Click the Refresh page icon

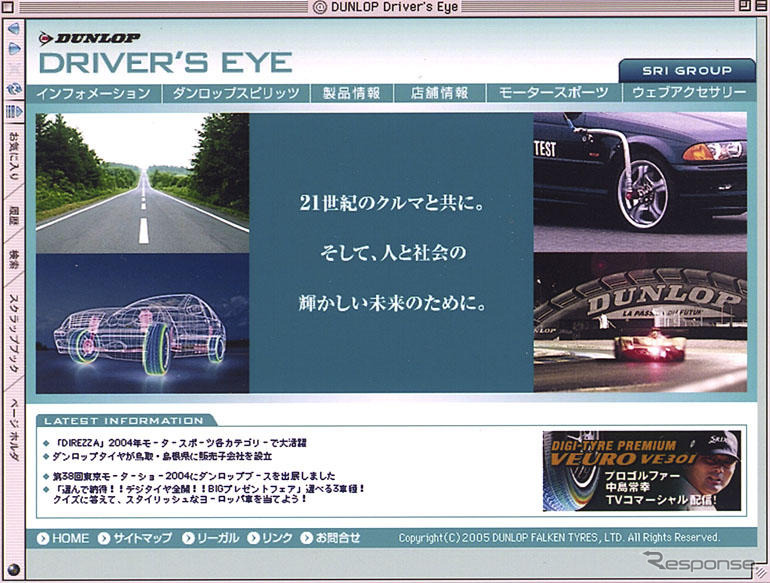tap(14, 89)
